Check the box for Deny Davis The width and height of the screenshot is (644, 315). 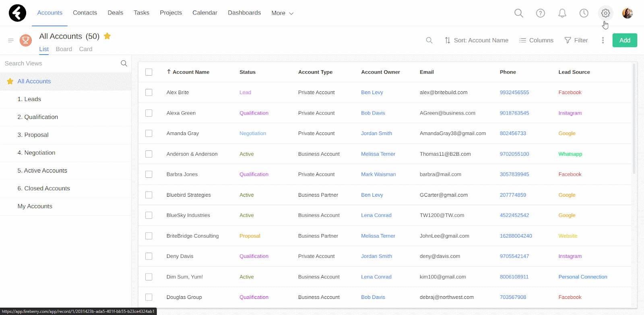pyautogui.click(x=149, y=256)
